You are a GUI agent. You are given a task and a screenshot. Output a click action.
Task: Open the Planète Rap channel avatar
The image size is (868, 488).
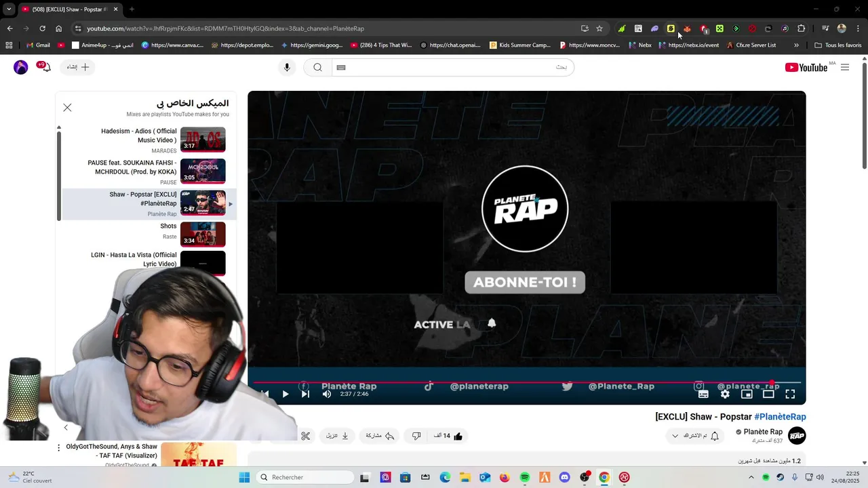pos(797,436)
